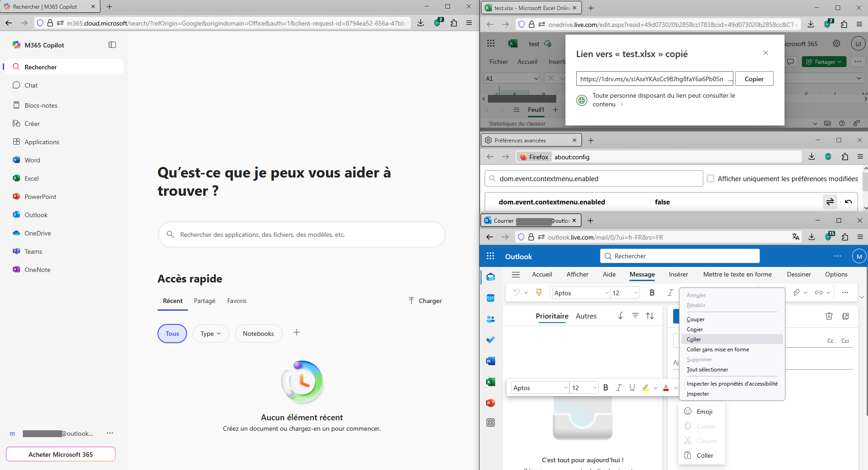Click the yellow text highlight icon

[645, 388]
